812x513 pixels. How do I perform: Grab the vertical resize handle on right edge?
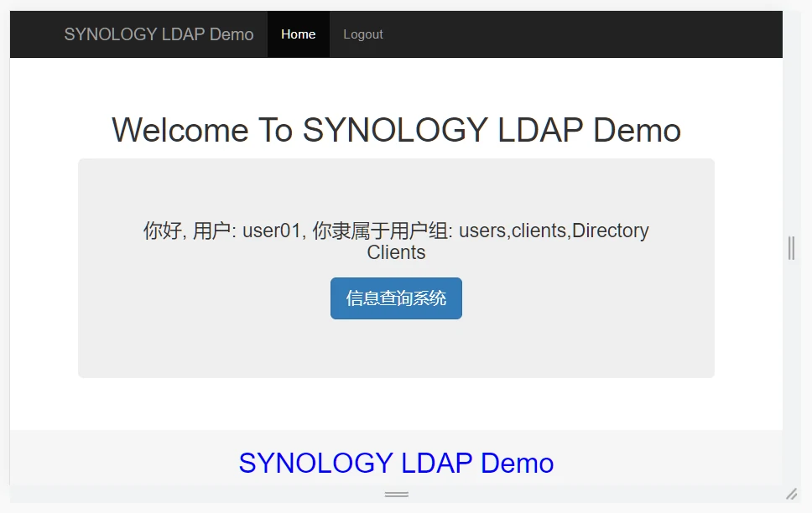791,248
